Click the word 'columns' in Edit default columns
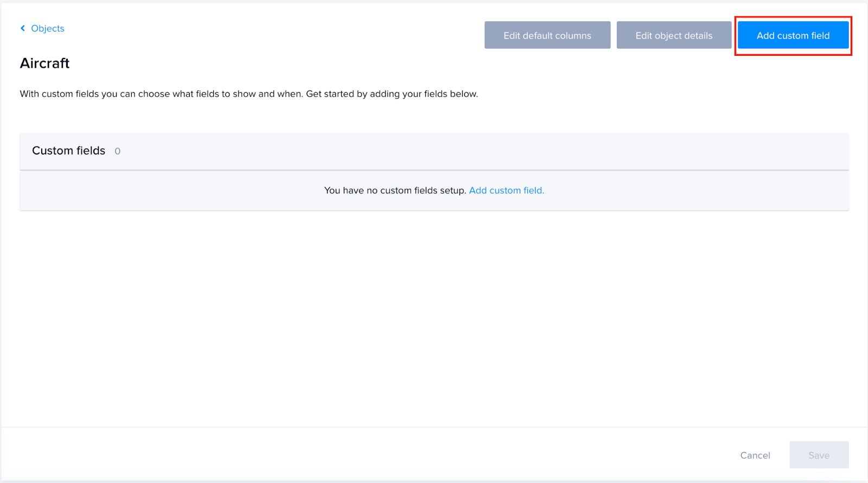The height and width of the screenshot is (483, 868). (573, 36)
